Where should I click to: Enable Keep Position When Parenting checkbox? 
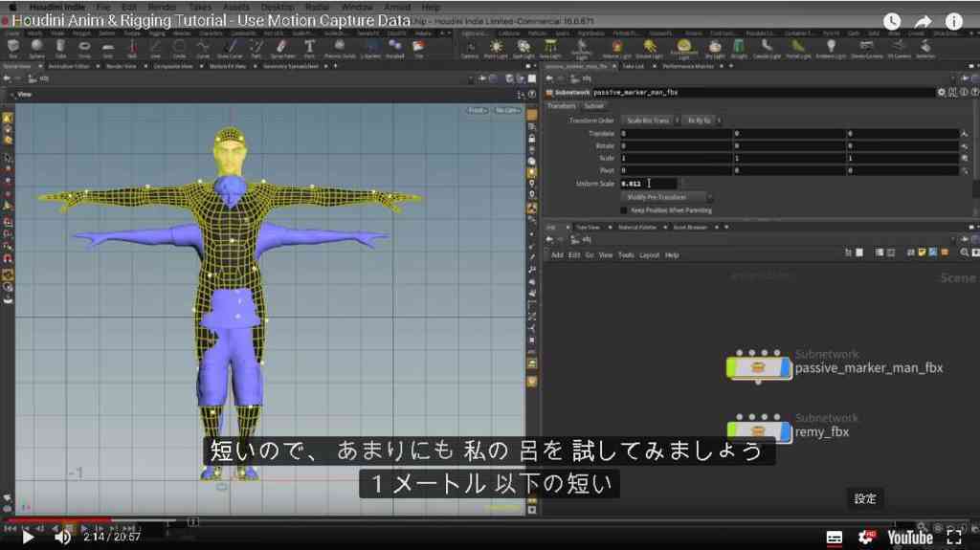pyautogui.click(x=624, y=210)
